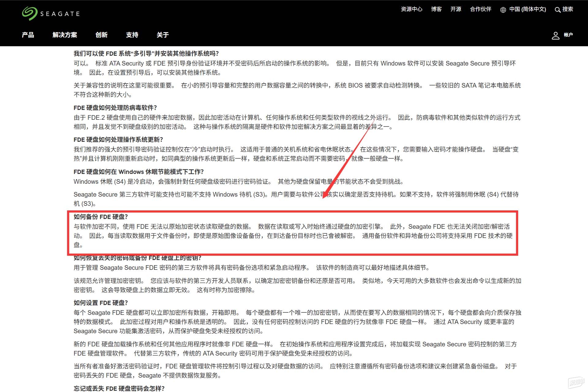Open the search magnifier icon
588x392 pixels.
pos(557,9)
